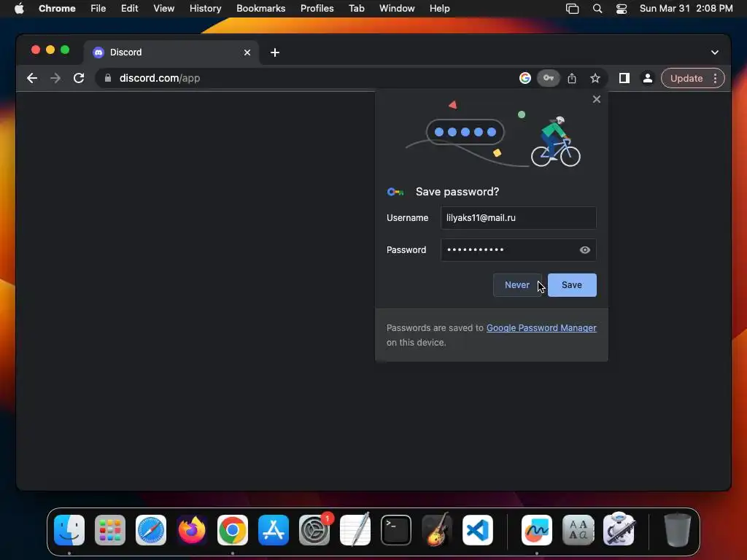
Task: Click the Never button
Action: pos(517,285)
